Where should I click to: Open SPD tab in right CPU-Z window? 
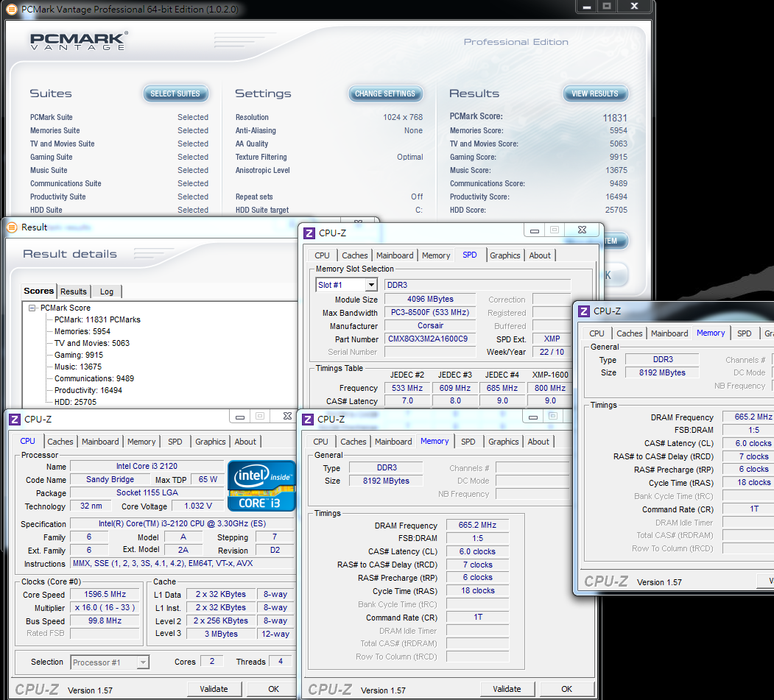tap(745, 333)
